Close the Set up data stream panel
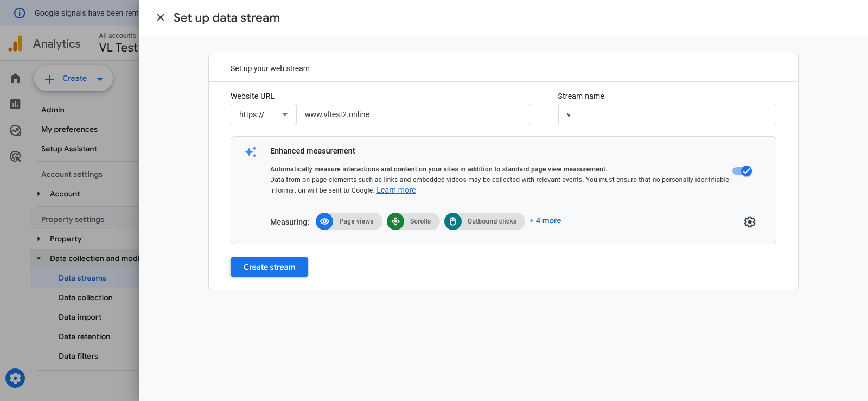Screen dimensions: 868x401 tap(161, 17)
